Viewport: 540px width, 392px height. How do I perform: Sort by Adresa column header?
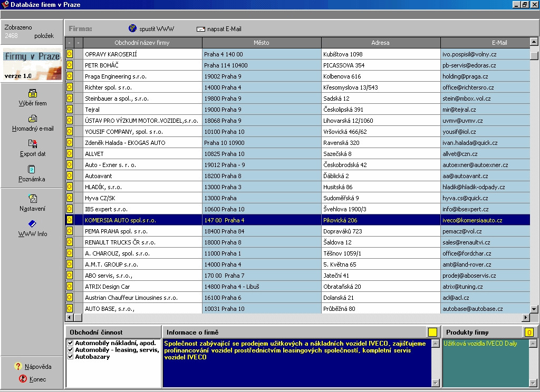pyautogui.click(x=381, y=43)
